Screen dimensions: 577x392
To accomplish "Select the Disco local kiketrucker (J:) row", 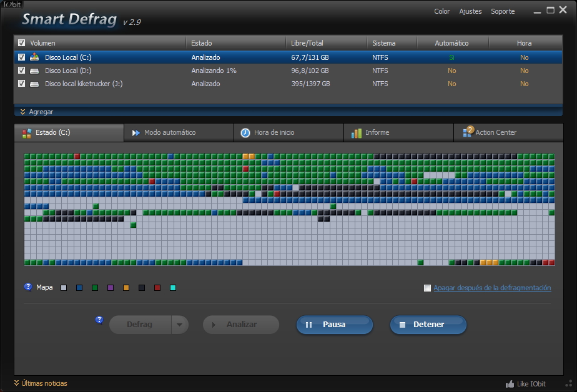I will click(288, 84).
